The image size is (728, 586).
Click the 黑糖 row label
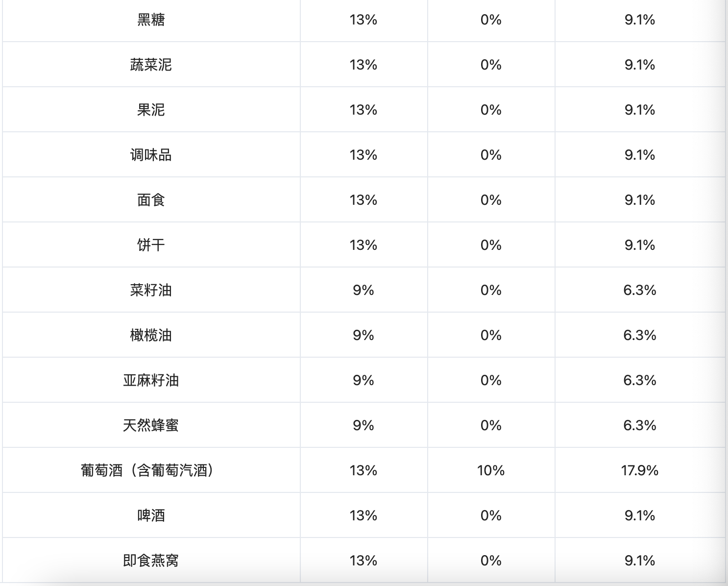tap(151, 20)
